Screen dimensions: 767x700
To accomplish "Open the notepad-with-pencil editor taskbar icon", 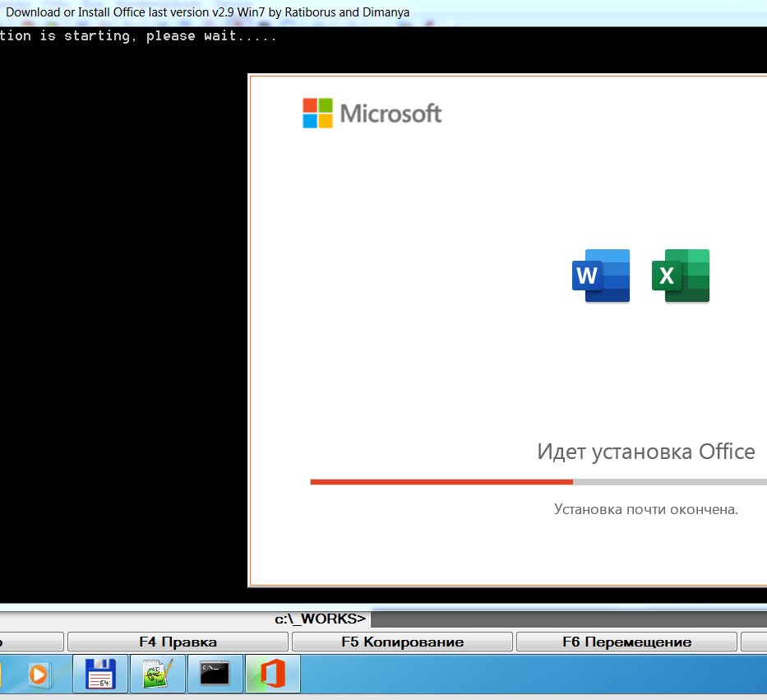I will [158, 674].
